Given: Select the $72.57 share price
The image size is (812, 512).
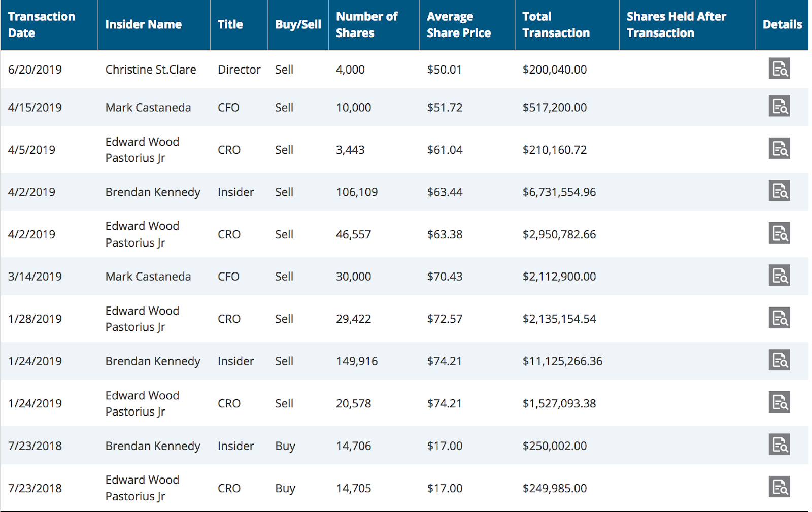Looking at the screenshot, I should [x=445, y=319].
